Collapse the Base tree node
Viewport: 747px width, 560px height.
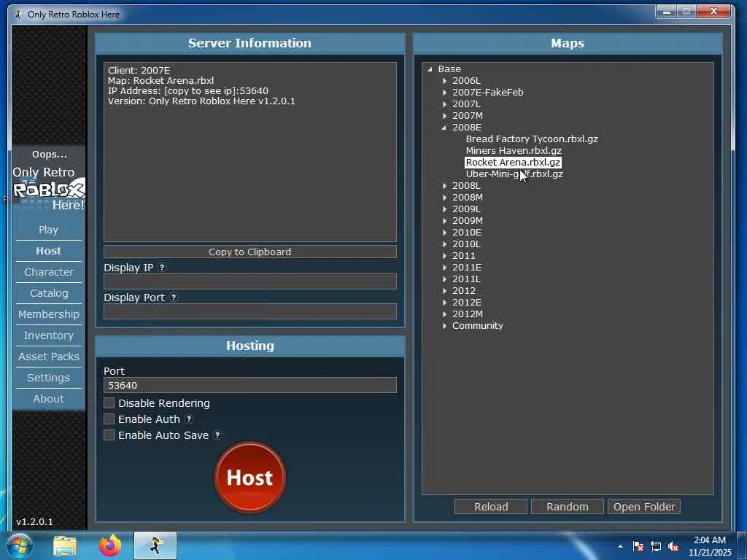click(x=430, y=69)
